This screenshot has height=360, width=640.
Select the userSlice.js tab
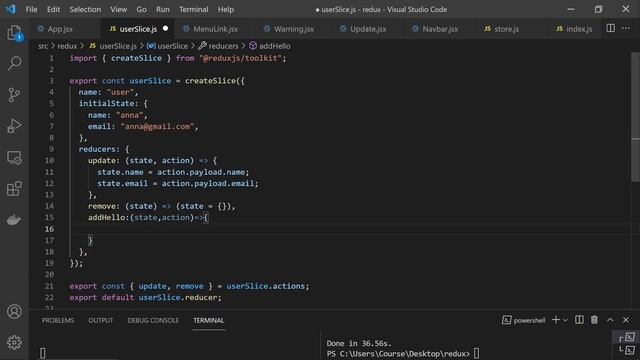138,29
